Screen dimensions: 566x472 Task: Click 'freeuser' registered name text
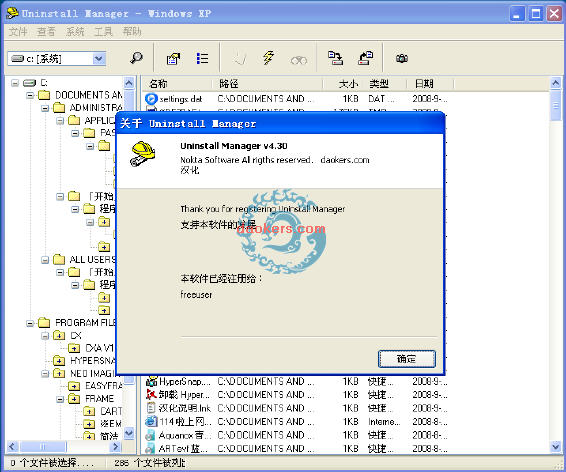coord(196,294)
